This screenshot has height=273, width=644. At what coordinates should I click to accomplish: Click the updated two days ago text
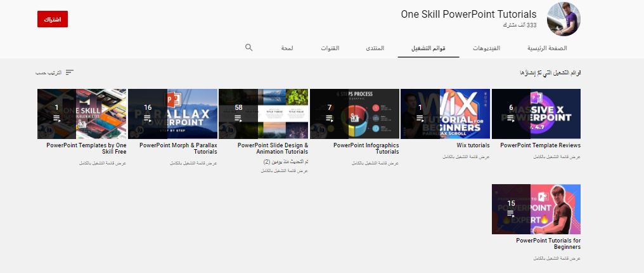[x=286, y=162]
